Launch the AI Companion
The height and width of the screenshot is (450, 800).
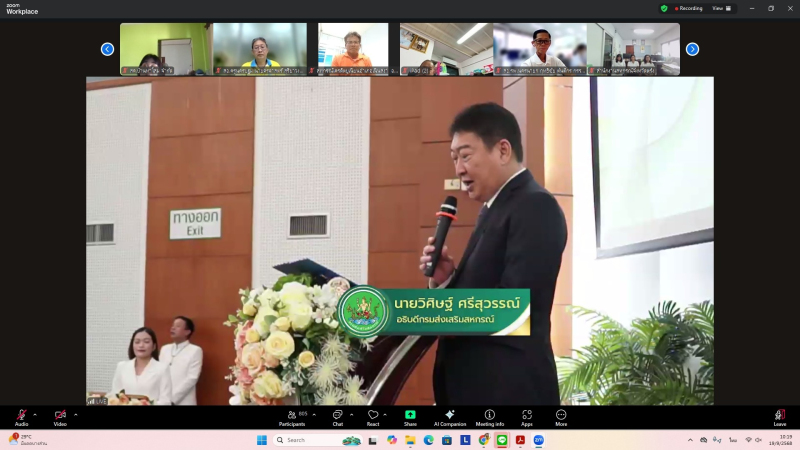click(x=450, y=416)
